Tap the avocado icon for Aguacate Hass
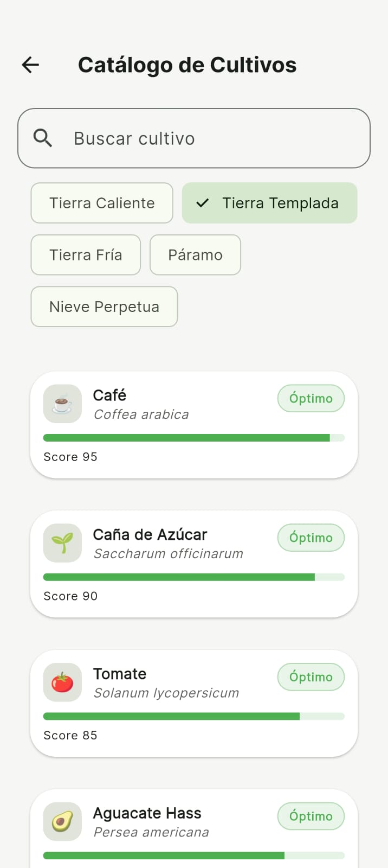Screen dimensions: 388x868 click(x=62, y=821)
